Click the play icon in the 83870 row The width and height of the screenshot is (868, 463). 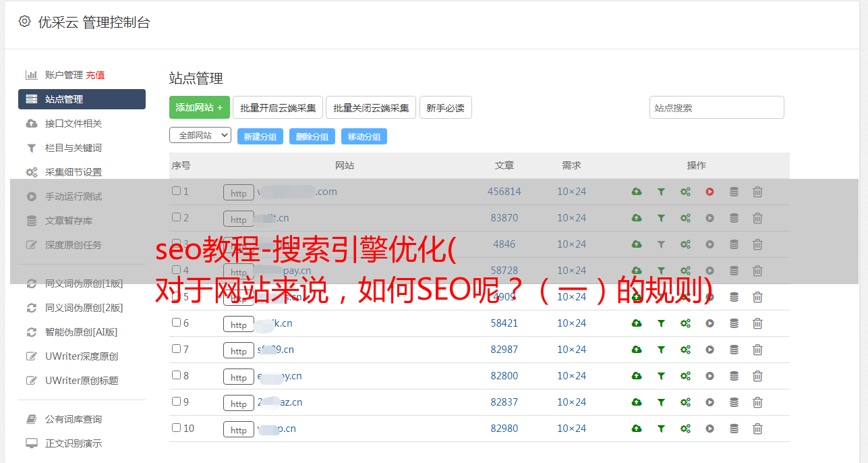pyautogui.click(x=710, y=218)
